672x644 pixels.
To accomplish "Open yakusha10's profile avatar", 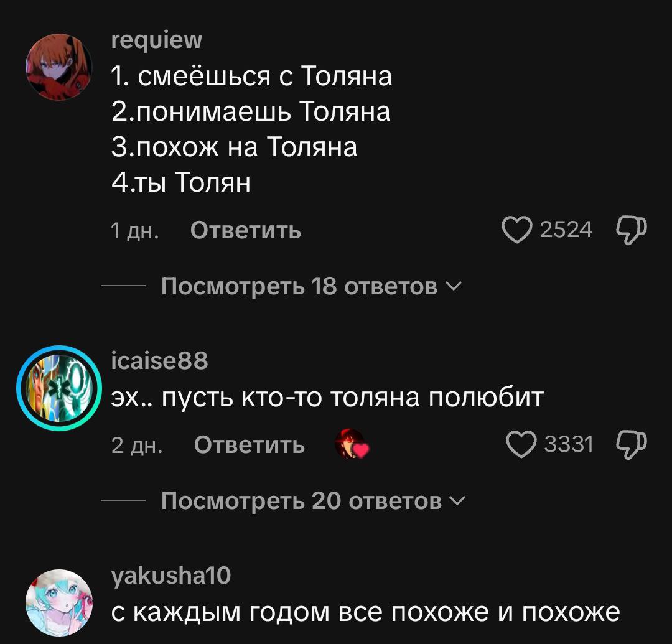I will pyautogui.click(x=58, y=602).
